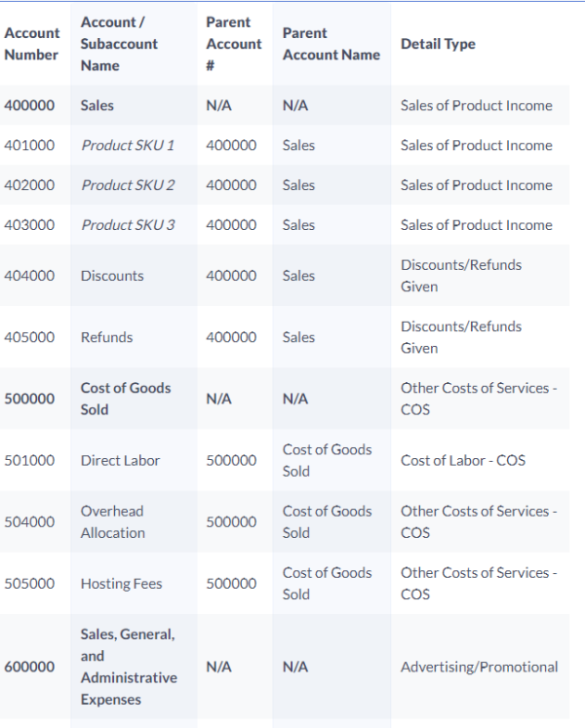Screen dimensions: 585x728
Task: Click the Account Number column header
Action: pos(31,44)
